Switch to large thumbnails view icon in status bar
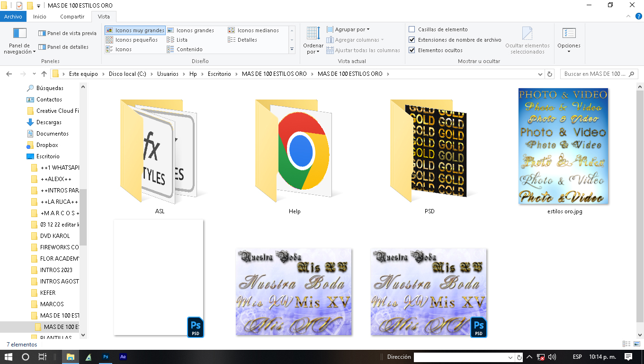This screenshot has width=644, height=364. [x=637, y=345]
